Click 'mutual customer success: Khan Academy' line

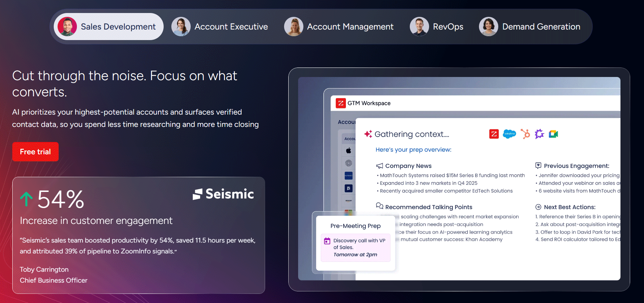[452, 239]
